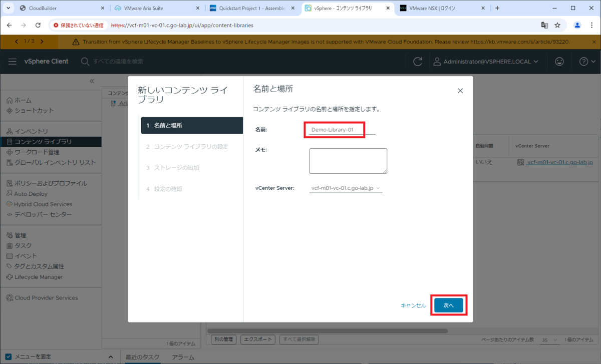Viewport: 601px width, 364px height.
Task: Toggle the メニューを固定 checkbox
Action: (x=9, y=356)
